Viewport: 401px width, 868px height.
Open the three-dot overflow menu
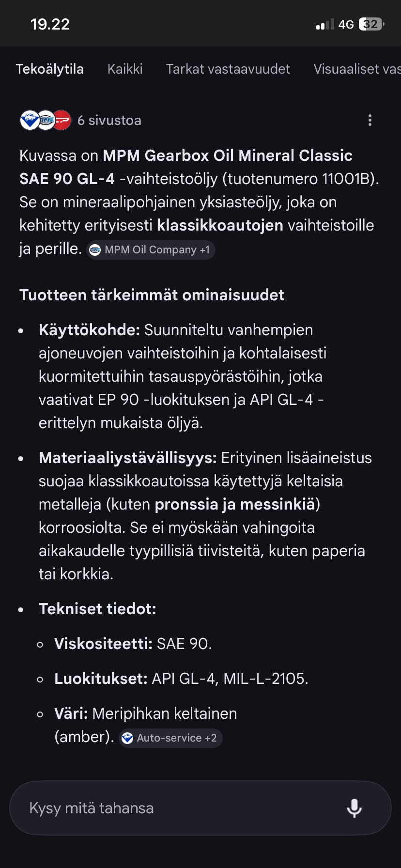coord(370,120)
